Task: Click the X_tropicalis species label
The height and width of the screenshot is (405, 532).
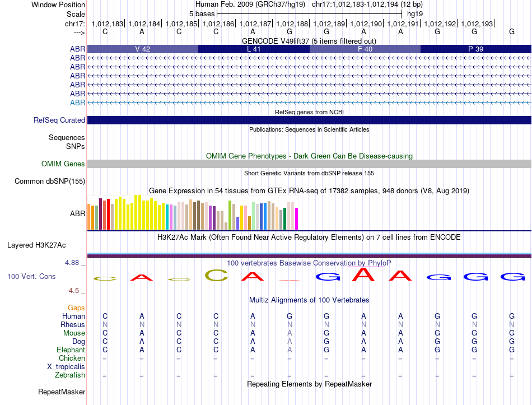Action: (x=66, y=367)
